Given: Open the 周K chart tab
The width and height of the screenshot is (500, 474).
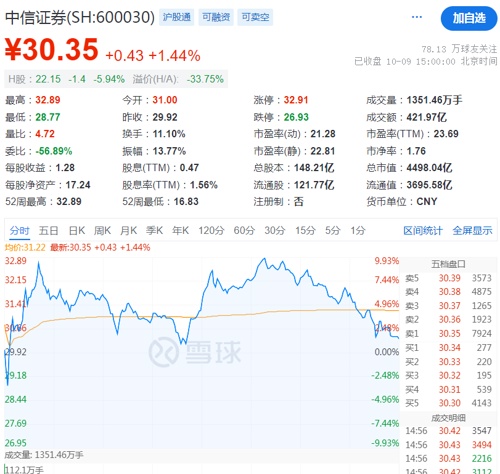Looking at the screenshot, I should [102, 230].
